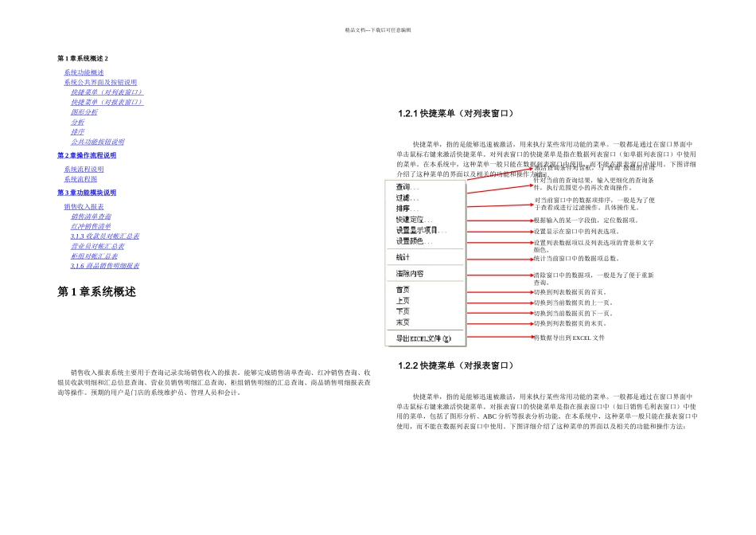Open the 销售清单查询 contents link
Screen dimensions: 756x535
pyautogui.click(x=91, y=217)
